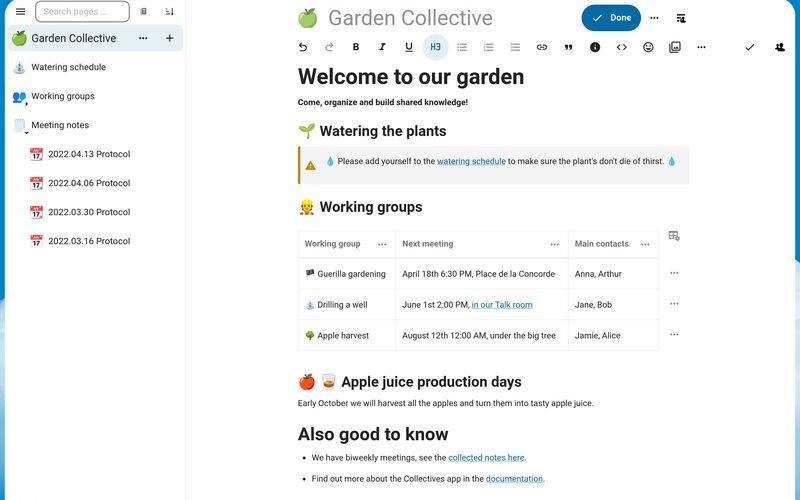
Task: Open 2022.04.06 Protocol page
Action: [89, 183]
